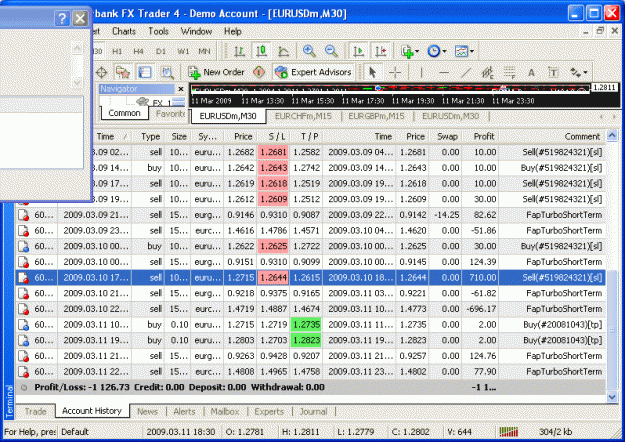Open the Arrows objects dropdown
The width and height of the screenshot is (625, 442).
(x=578, y=72)
